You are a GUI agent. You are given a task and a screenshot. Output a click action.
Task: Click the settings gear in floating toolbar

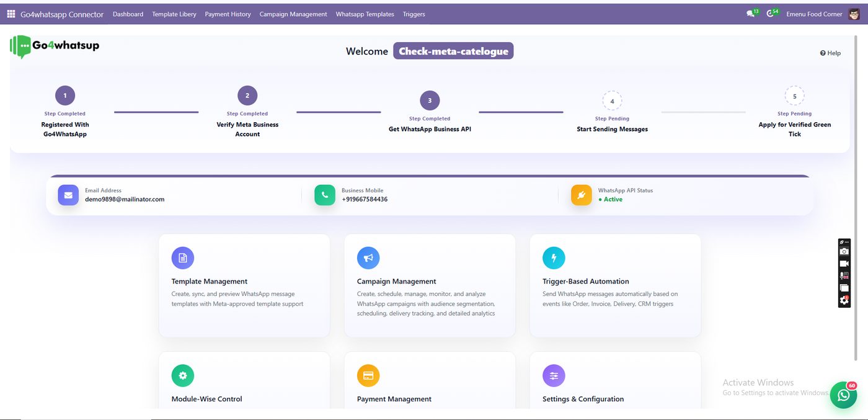tap(844, 300)
